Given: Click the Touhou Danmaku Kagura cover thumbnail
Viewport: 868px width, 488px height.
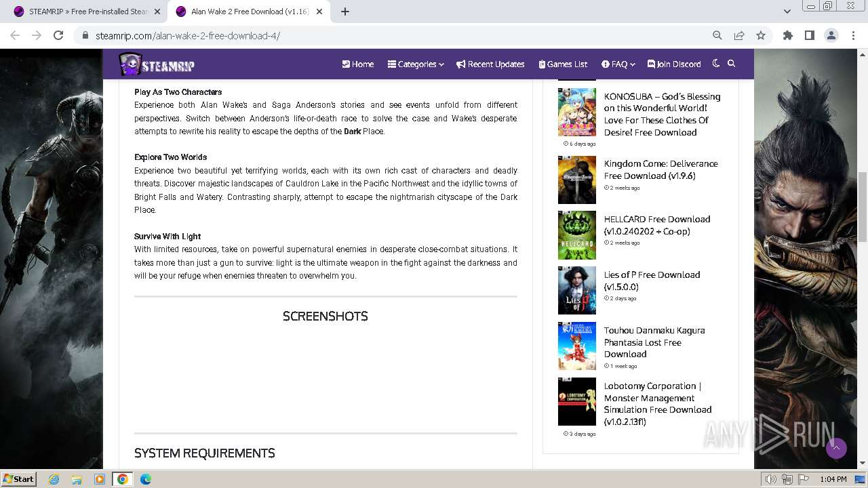Looking at the screenshot, I should pyautogui.click(x=577, y=346).
